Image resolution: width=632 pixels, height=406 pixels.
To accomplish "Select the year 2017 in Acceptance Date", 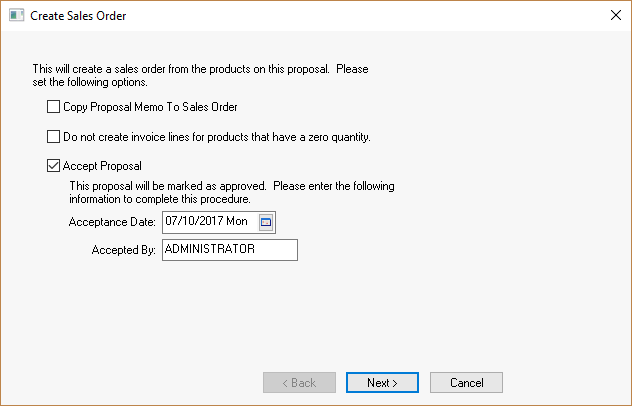I will pyautogui.click(x=211, y=221).
